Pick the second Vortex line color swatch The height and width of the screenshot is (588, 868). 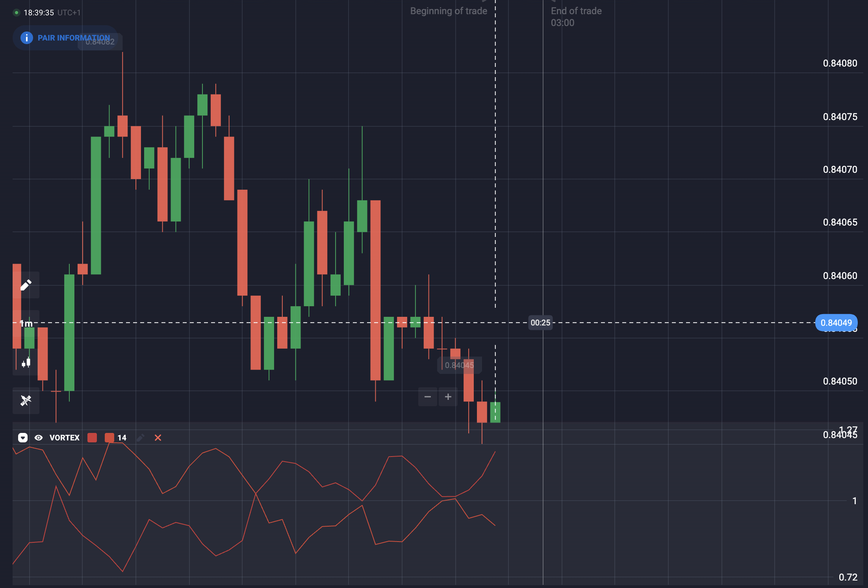109,438
